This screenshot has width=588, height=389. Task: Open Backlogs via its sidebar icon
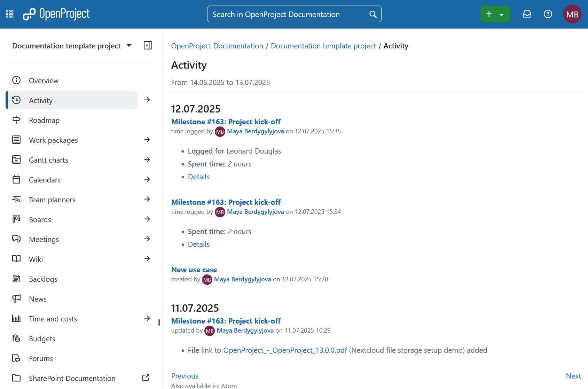16,279
